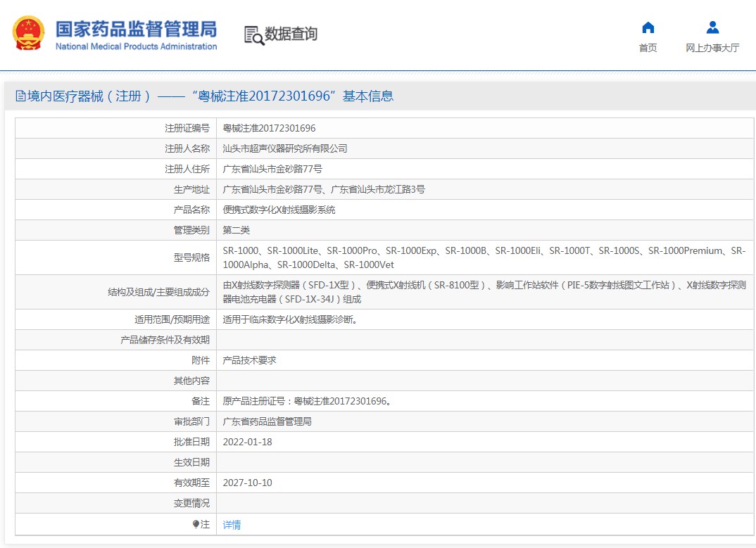This screenshot has width=756, height=548.
Task: Go to 首页 via its text label
Action: pos(648,48)
